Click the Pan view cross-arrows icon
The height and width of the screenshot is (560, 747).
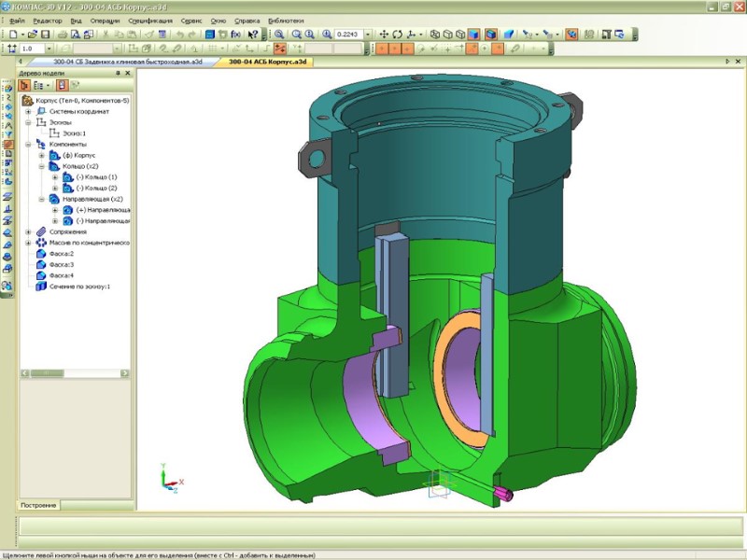(384, 35)
